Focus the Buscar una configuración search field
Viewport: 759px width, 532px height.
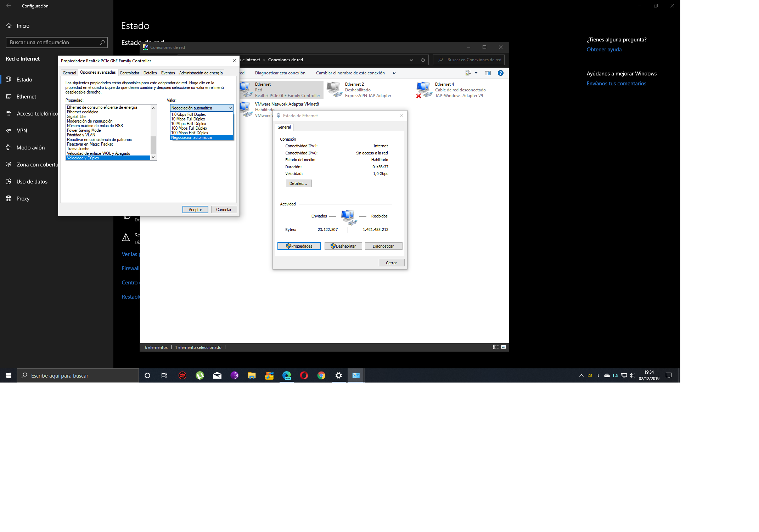[x=57, y=43]
